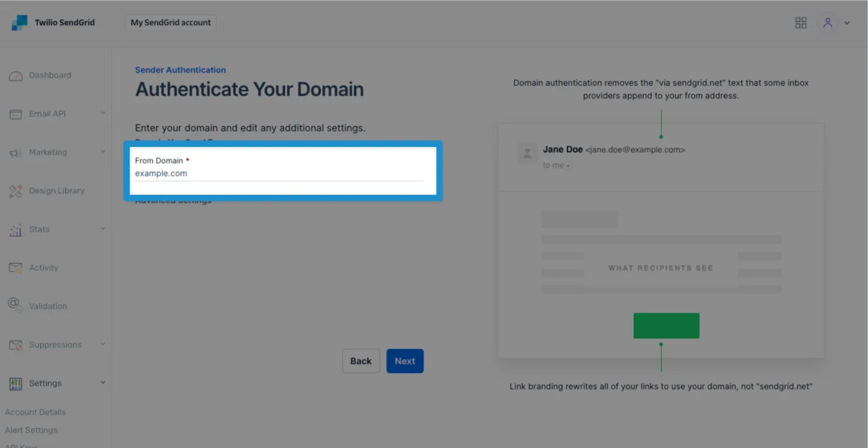Click the jane.doe@example.com address text
This screenshot has height=448, width=868.
[x=635, y=150]
